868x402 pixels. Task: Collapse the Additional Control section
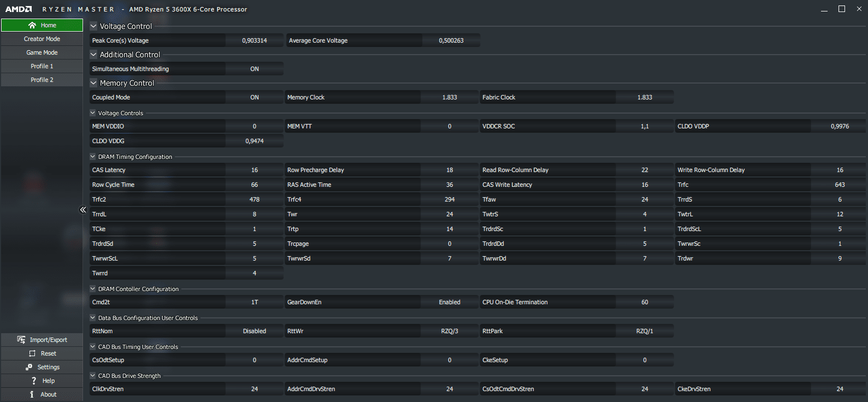[93, 55]
